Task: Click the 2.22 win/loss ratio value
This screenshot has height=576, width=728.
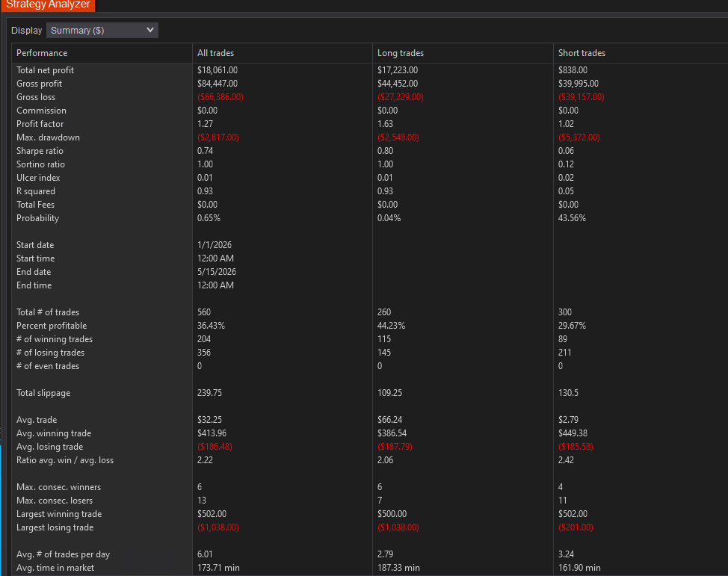Action: 205,460
